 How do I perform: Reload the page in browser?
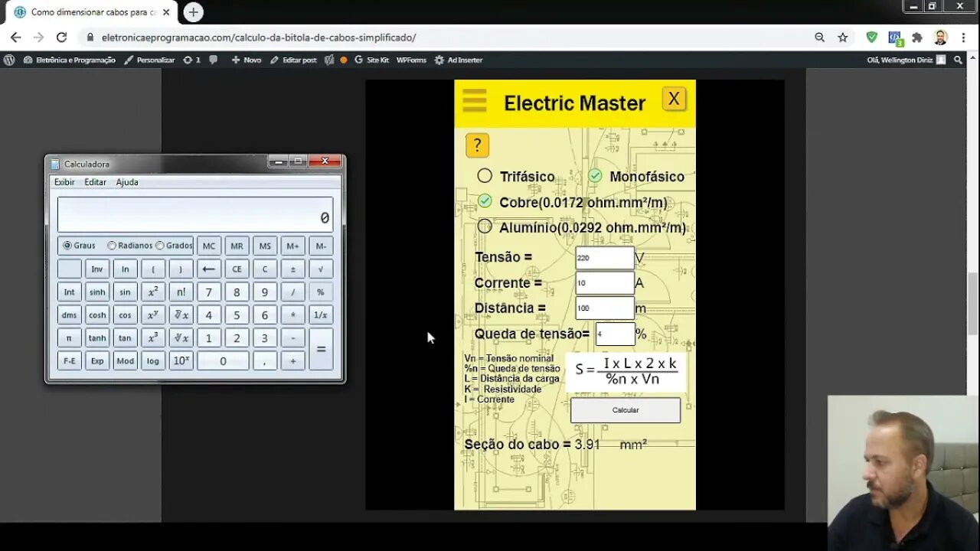[x=61, y=37]
